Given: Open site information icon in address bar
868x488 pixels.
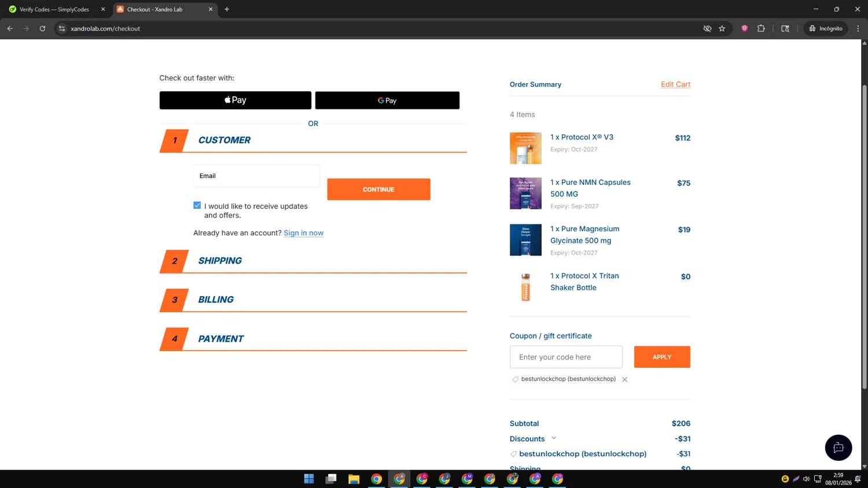Looking at the screenshot, I should click(62, 28).
